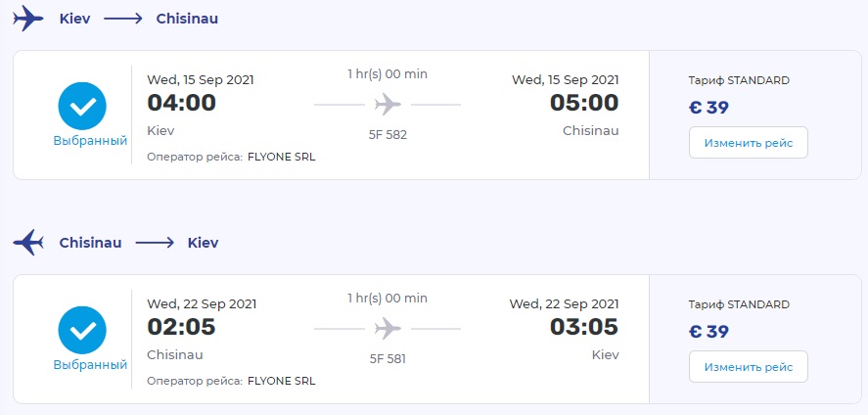The height and width of the screenshot is (415, 868).
Task: Click the outbound plane icon beside Kiev
Action: [28, 19]
